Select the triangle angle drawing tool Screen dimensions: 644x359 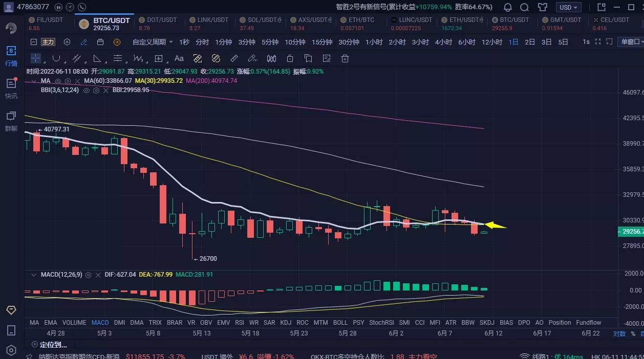[97, 58]
